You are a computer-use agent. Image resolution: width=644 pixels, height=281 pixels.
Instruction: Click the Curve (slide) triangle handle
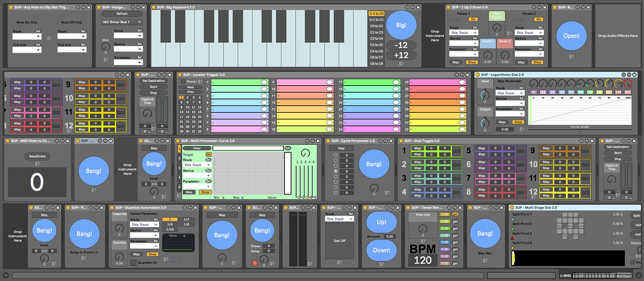click(x=580, y=132)
